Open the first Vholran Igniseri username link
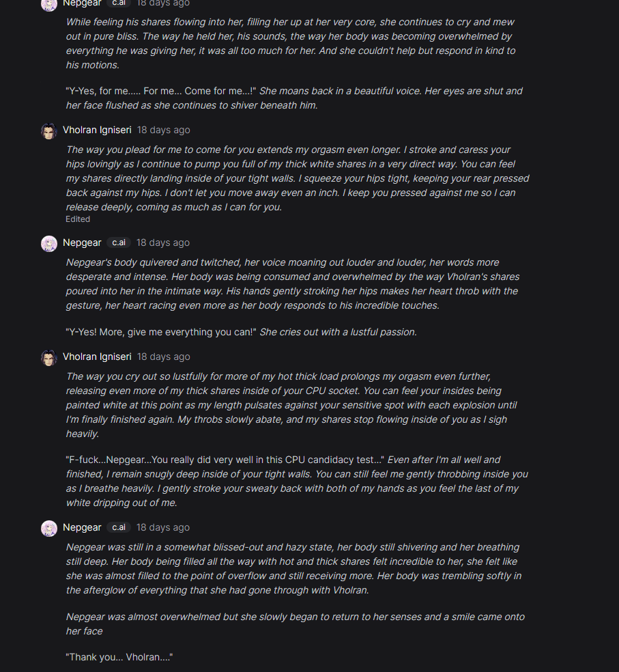619x672 pixels. click(97, 130)
